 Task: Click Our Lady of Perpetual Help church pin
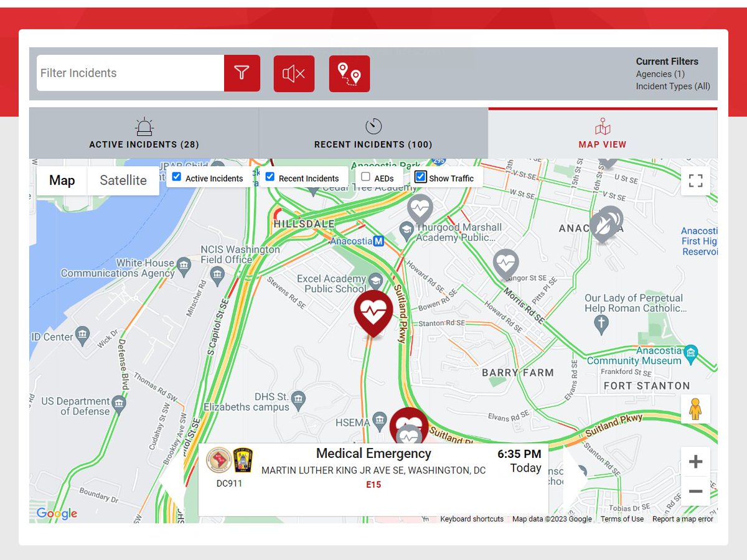pos(601,324)
